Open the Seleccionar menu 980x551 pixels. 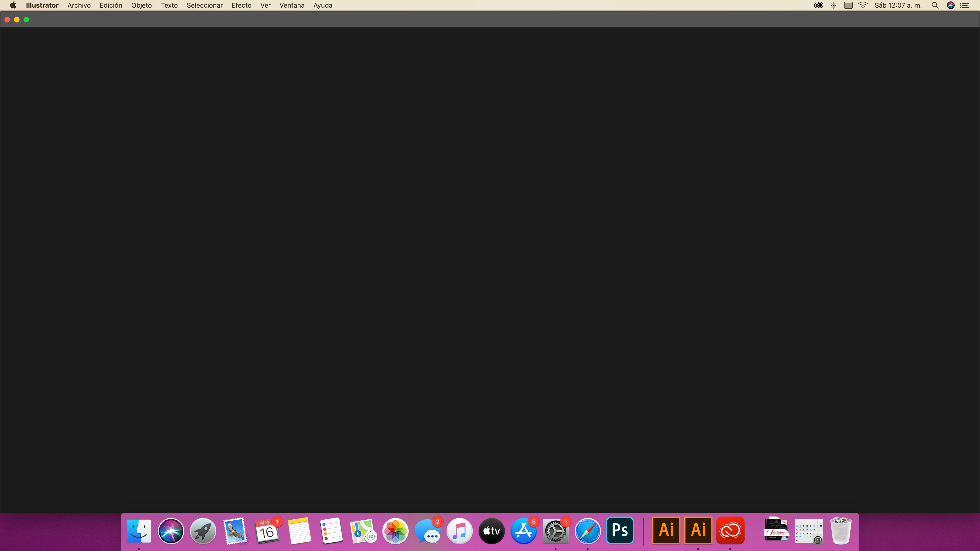pyautogui.click(x=204, y=5)
